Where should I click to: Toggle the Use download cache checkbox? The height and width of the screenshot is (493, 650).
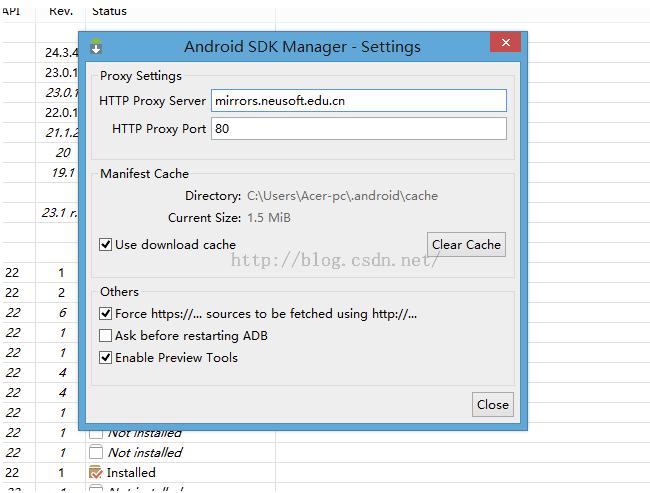(105, 245)
